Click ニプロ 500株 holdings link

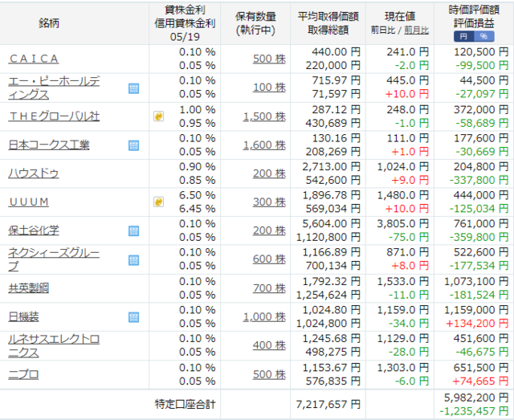[269, 374]
